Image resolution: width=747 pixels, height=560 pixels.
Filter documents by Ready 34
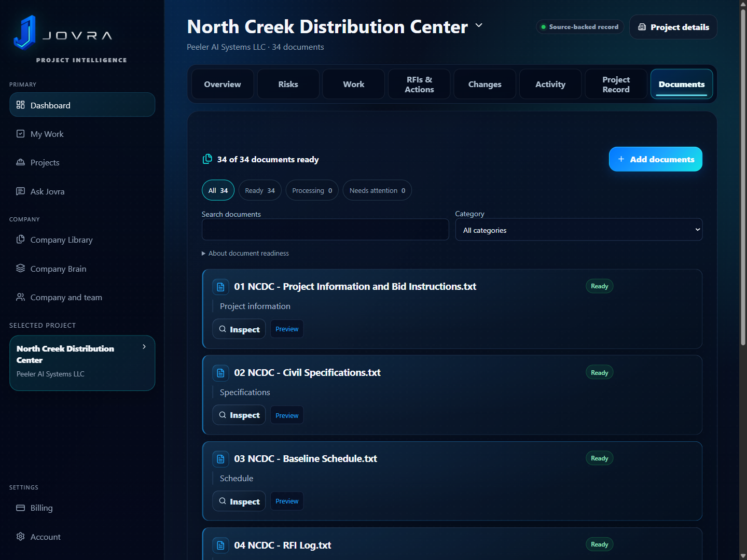[260, 190]
